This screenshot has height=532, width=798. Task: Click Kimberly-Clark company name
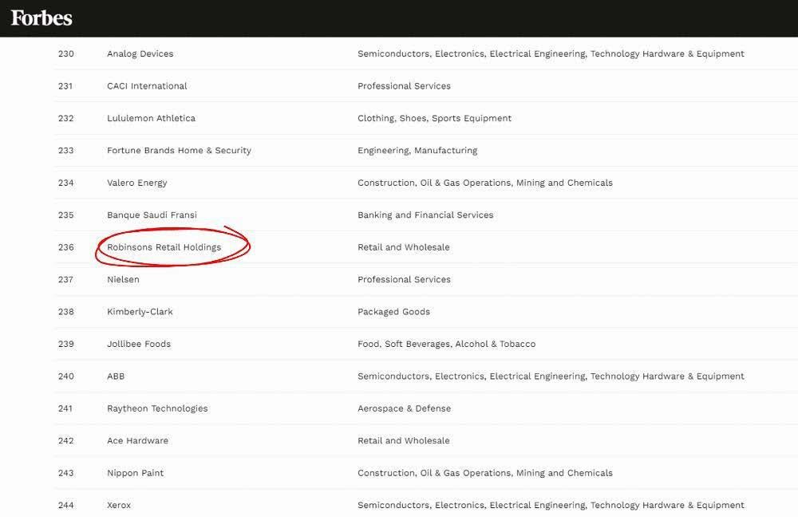[x=140, y=312]
